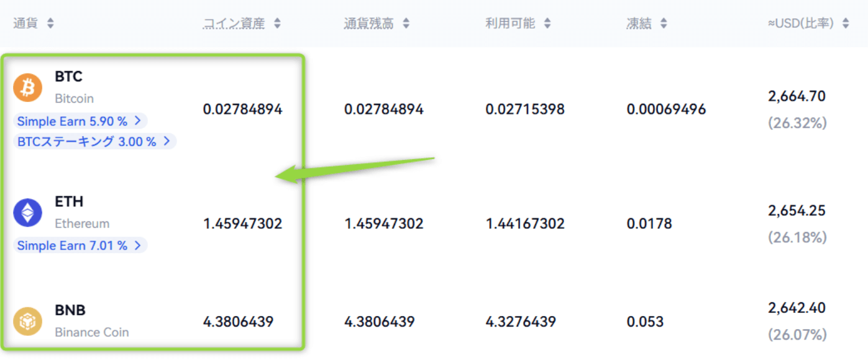Viewport: 868px width, 362px height.
Task: Click the 利用可能 column header
Action: (x=510, y=24)
